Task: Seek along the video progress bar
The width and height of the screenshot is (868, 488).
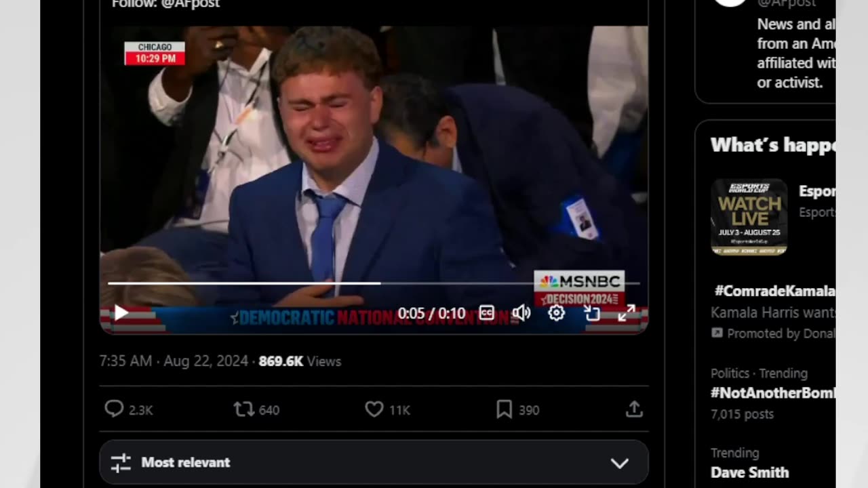Action: click(374, 283)
